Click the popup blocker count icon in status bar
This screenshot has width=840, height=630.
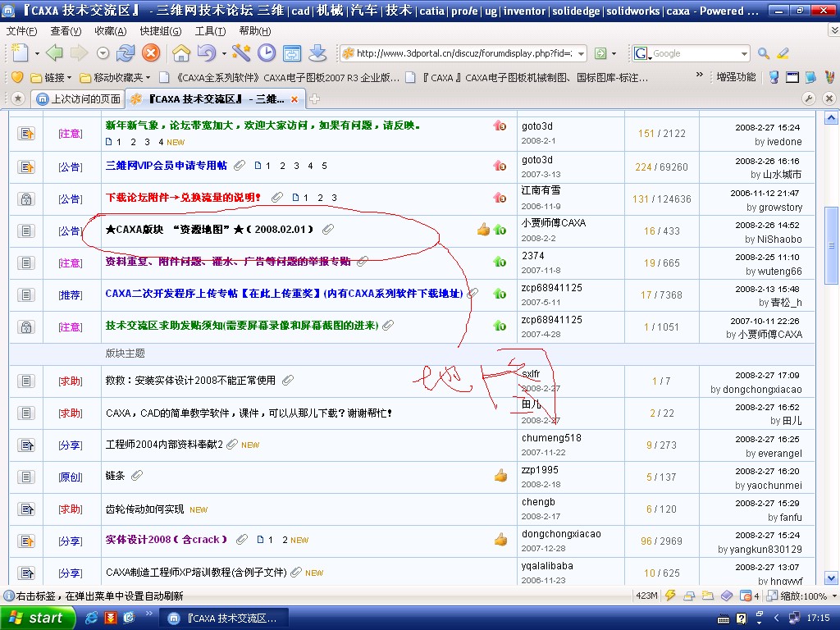point(749,596)
